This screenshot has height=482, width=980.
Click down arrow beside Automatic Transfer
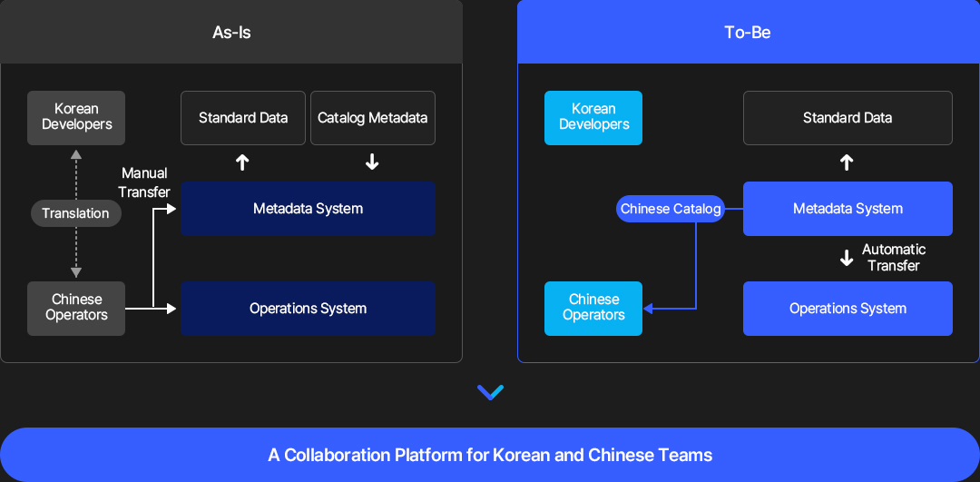tap(847, 258)
